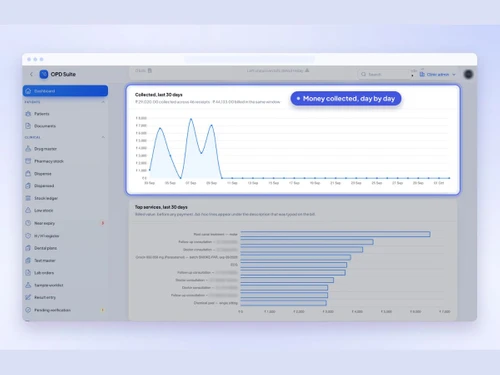Click the Dashboard home icon in sidebar
This screenshot has height=375, width=500.
pyautogui.click(x=28, y=91)
